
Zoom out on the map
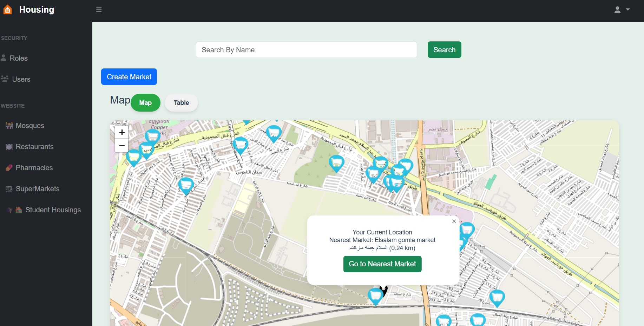[122, 145]
